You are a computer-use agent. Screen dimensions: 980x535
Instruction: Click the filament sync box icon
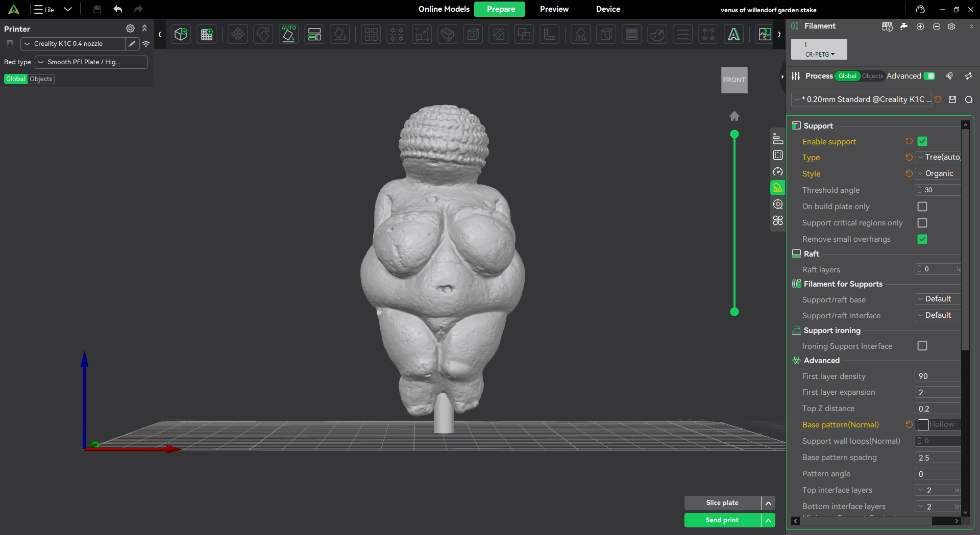coord(887,27)
